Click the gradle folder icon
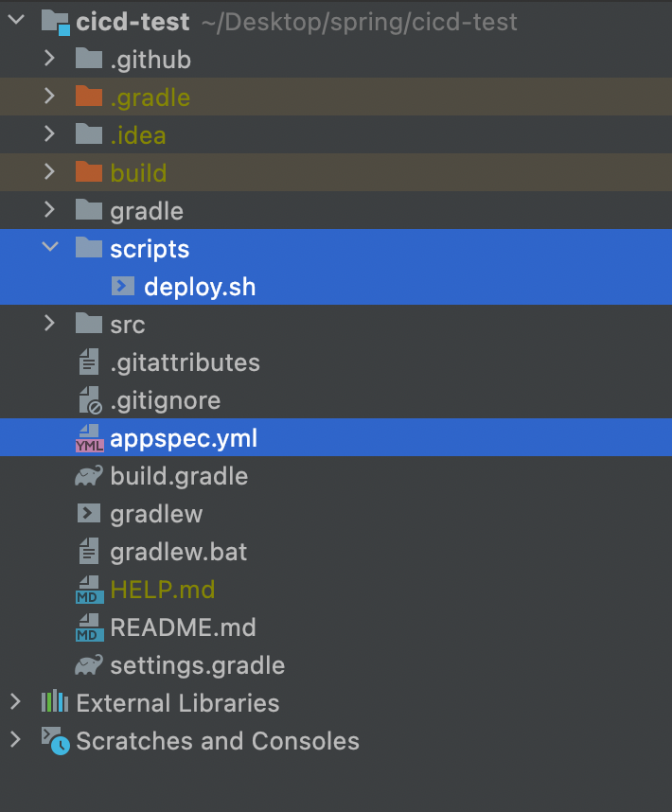Viewport: 672px width, 812px height. point(89,209)
